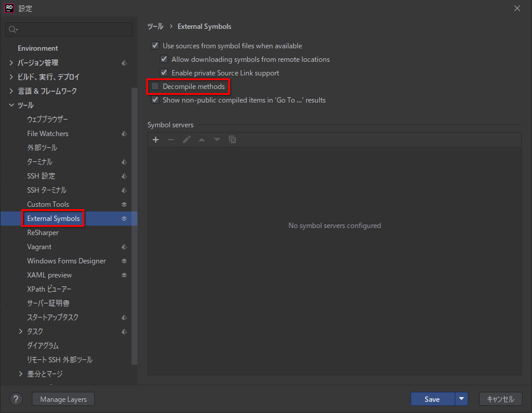Uncheck Show non-public compiled items checkbox
Viewport: 532px width, 413px height.
coord(155,100)
